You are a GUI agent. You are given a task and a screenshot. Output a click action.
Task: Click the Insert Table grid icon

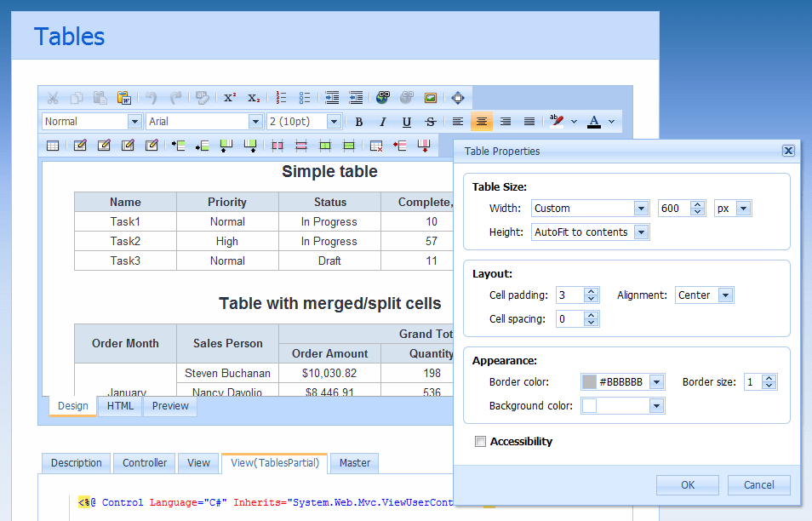52,145
